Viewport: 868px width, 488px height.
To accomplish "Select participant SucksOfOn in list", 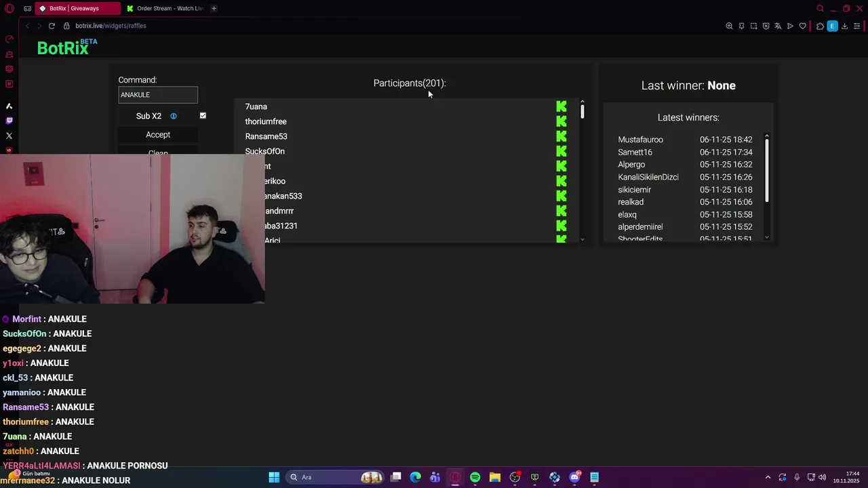I will click(x=264, y=151).
